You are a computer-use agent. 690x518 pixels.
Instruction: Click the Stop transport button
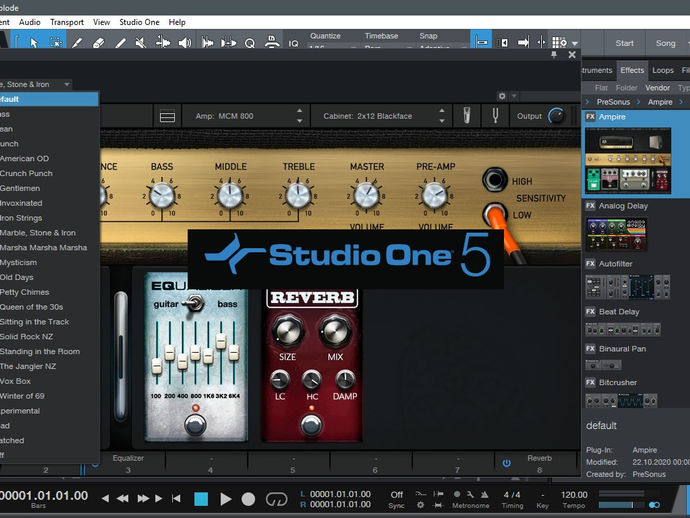(x=201, y=499)
